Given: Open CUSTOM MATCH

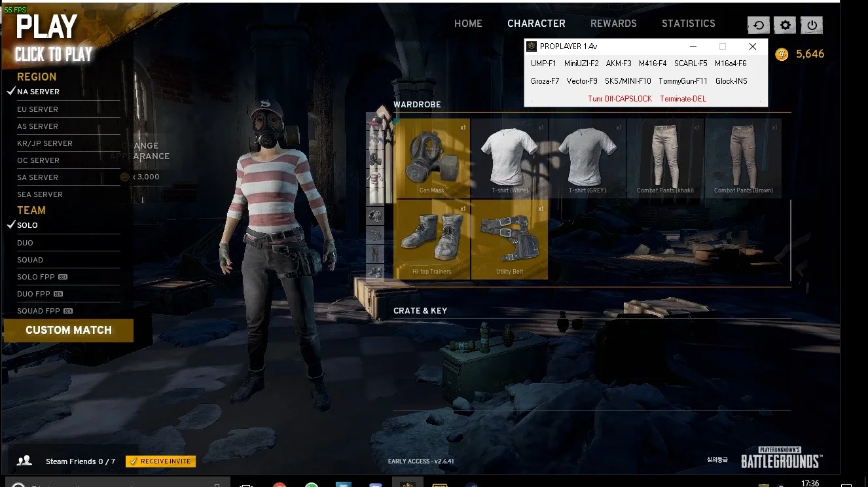Looking at the screenshot, I should tap(69, 331).
